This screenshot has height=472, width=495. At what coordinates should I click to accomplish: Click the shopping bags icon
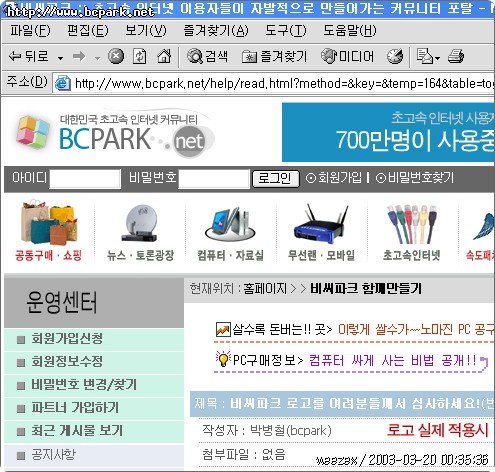[49, 223]
